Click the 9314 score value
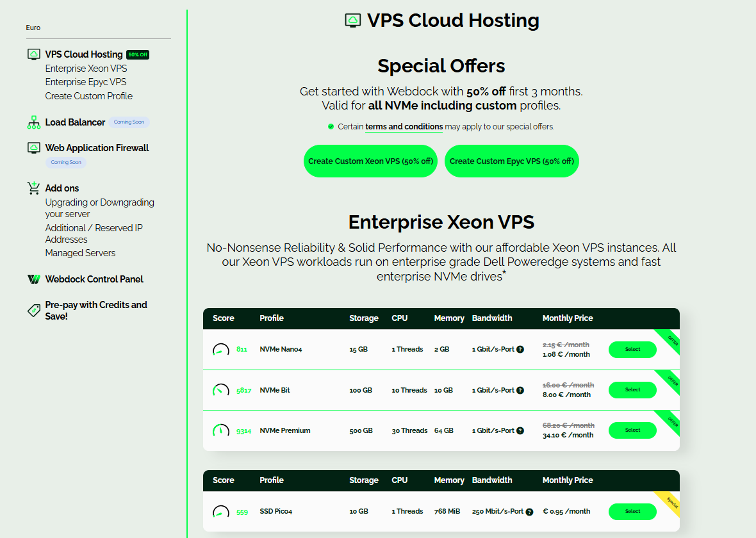This screenshot has width=756, height=538. 244,431
